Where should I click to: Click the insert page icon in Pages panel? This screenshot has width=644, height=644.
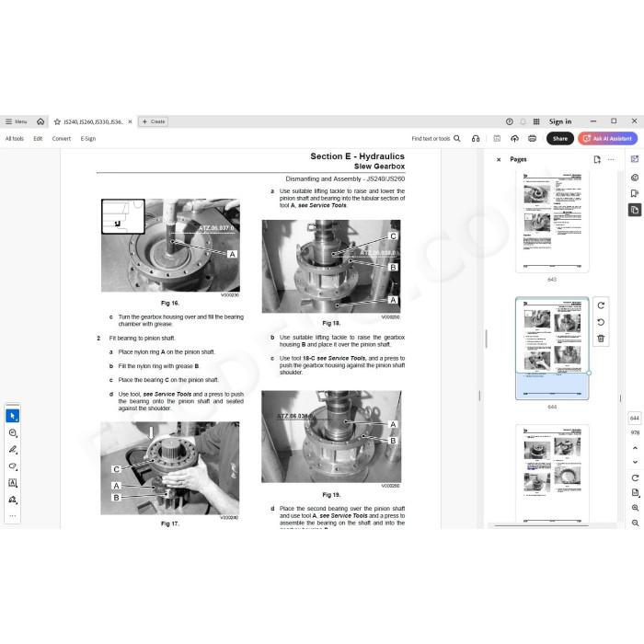[x=597, y=159]
